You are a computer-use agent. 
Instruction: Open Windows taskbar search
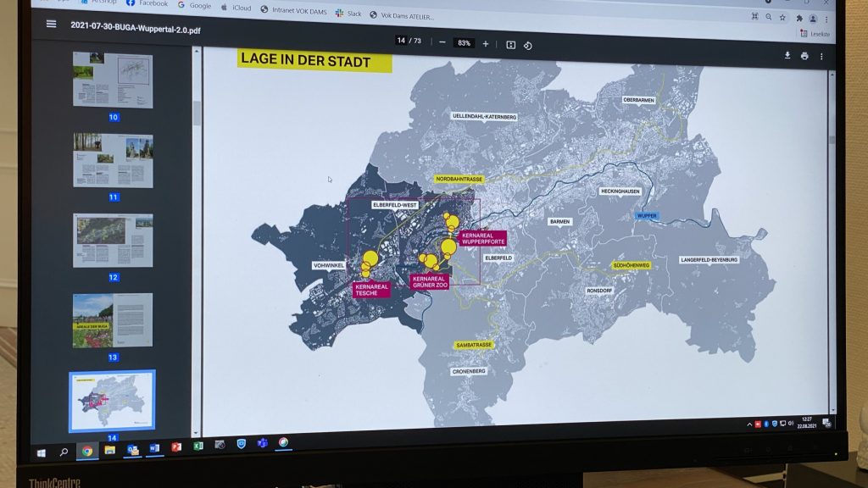[64, 452]
